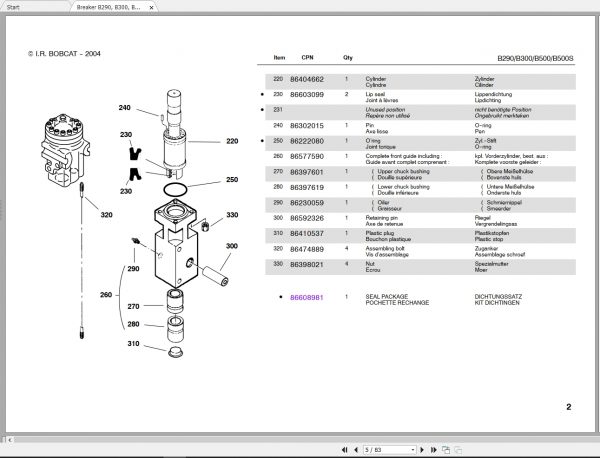Go to the first page
The image size is (600, 458).
[344, 450]
